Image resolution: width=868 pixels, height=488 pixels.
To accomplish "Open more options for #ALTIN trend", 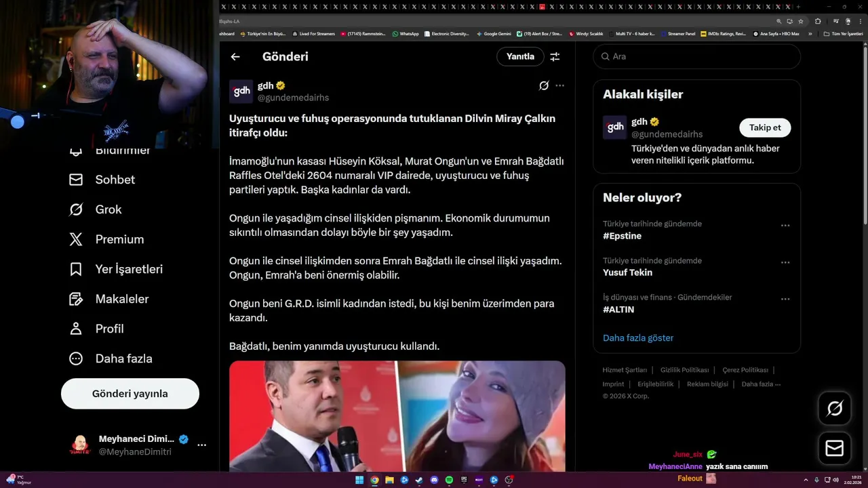I will pos(785,299).
